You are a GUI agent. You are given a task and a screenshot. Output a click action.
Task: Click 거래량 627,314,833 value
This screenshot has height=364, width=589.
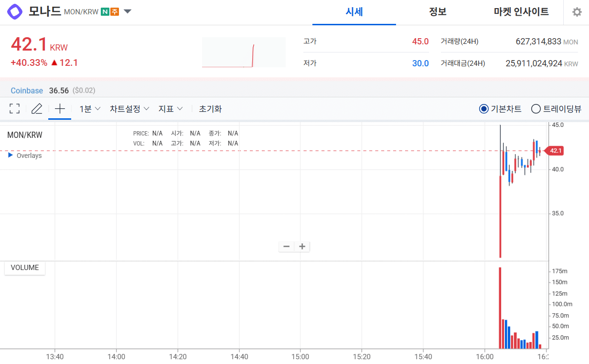[x=538, y=42]
